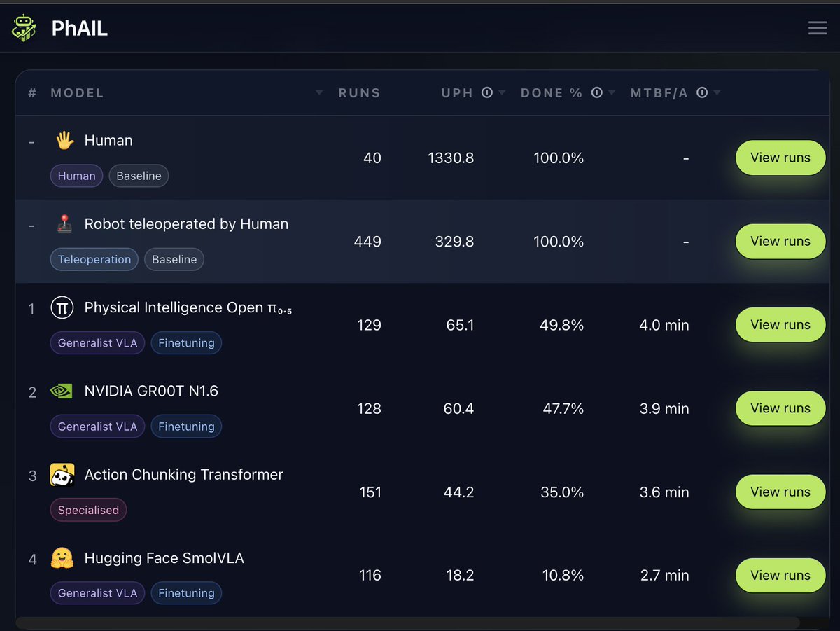The image size is (840, 631).
Task: Click Generalist VLA tag under Hugging Face SmolVLA
Action: click(97, 593)
